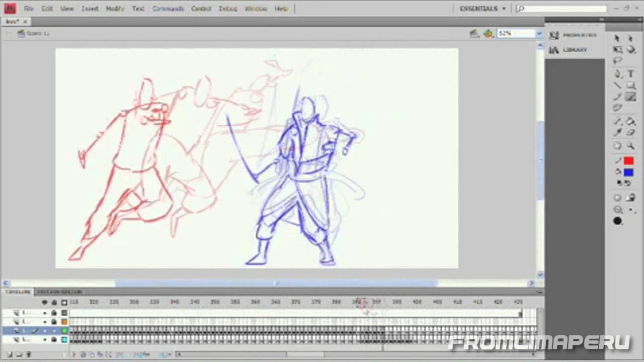Click the Delete layer trash icon
This screenshot has width=644, height=362.
click(x=28, y=354)
